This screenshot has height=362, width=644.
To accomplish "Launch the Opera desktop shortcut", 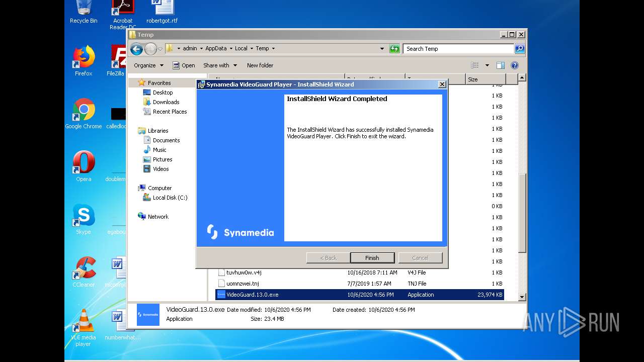I will point(84,167).
